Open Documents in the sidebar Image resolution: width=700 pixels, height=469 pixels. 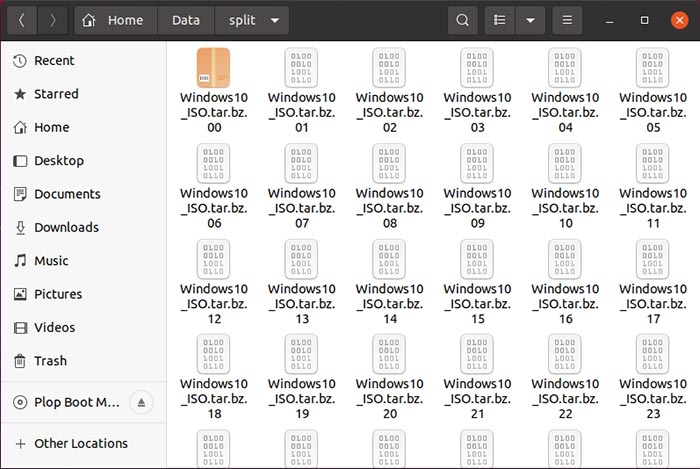83,194
